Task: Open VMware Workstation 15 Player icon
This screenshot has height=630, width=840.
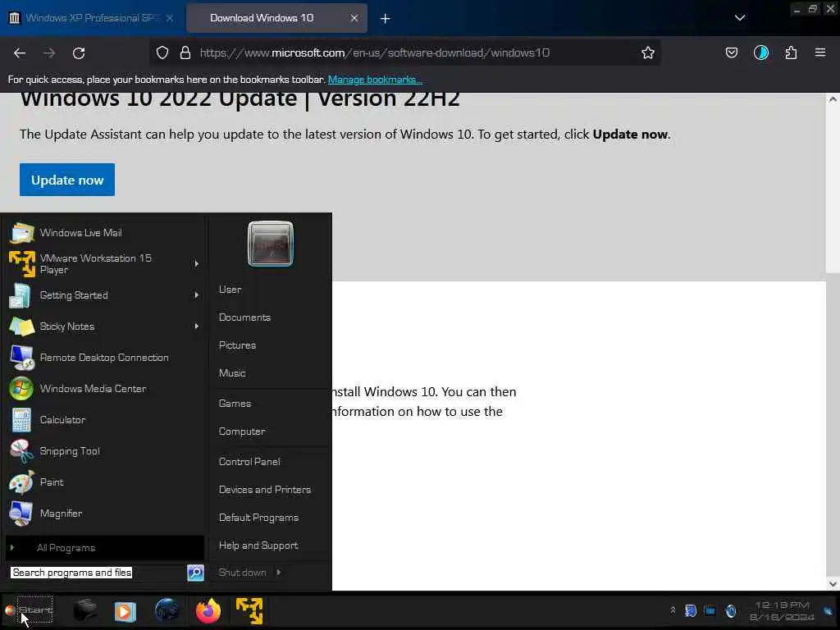Action: pos(21,264)
